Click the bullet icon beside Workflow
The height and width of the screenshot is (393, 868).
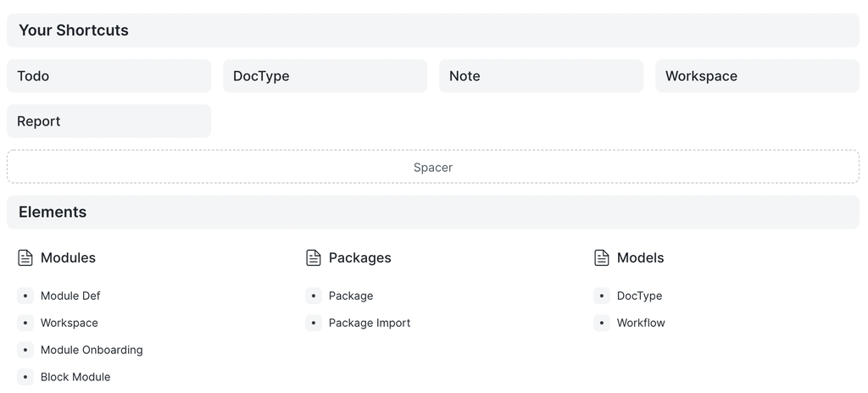pos(602,323)
